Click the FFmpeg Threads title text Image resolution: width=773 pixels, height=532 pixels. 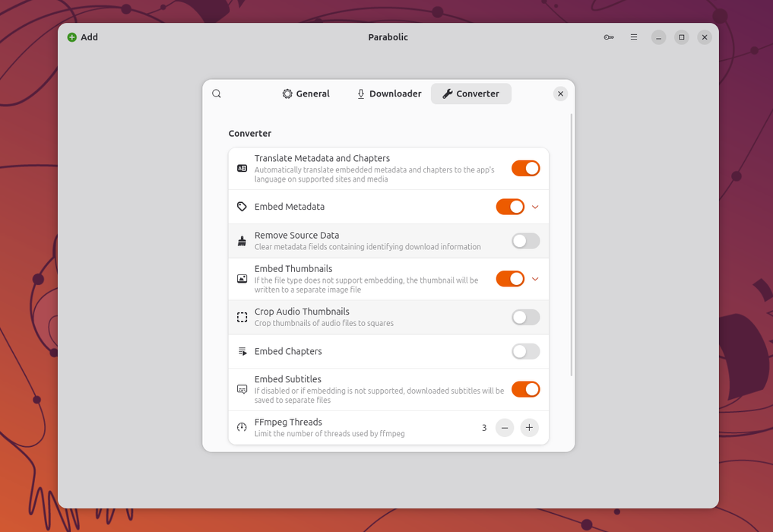click(x=288, y=422)
